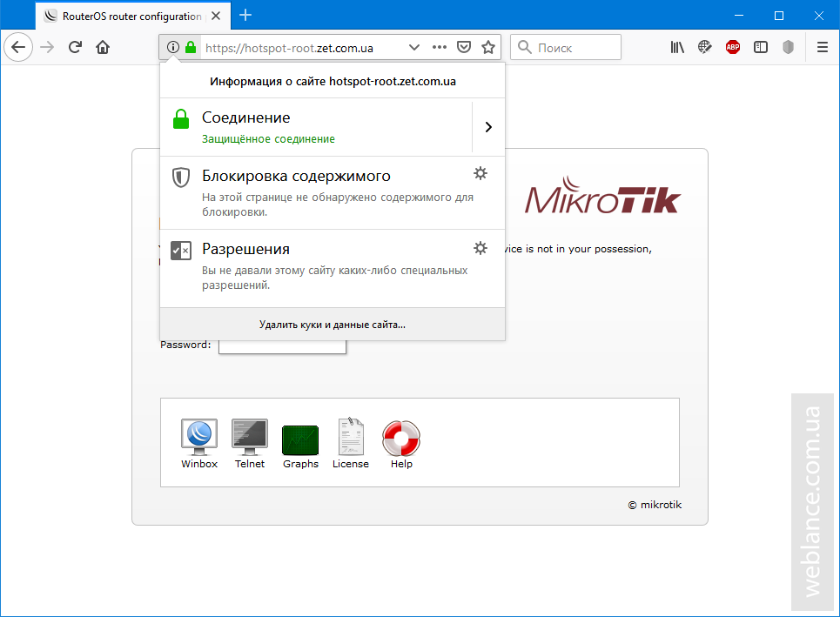The width and height of the screenshot is (840, 617).
Task: Close the RouterOS router configuration tab
Action: 216,16
